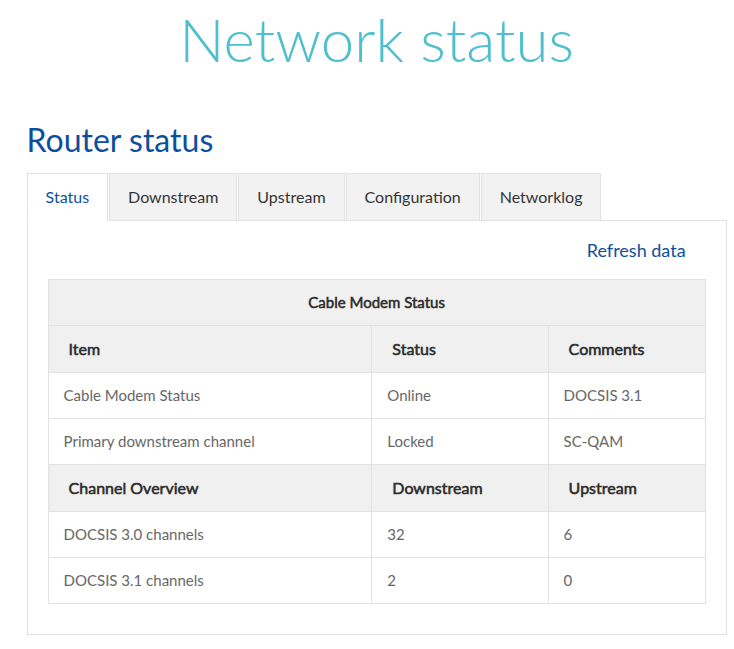The height and width of the screenshot is (649, 734).
Task: Select the Locked status cell
Action: [410, 441]
